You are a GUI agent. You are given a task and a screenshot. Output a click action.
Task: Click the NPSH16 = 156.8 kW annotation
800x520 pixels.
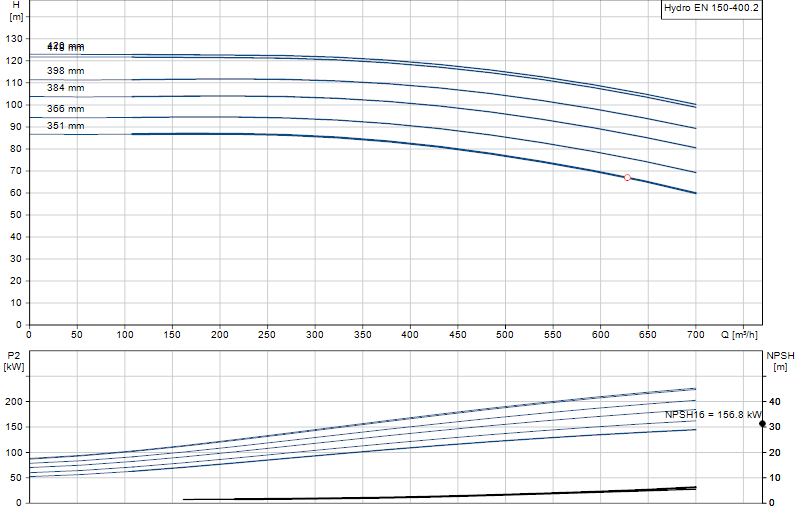coord(713,414)
